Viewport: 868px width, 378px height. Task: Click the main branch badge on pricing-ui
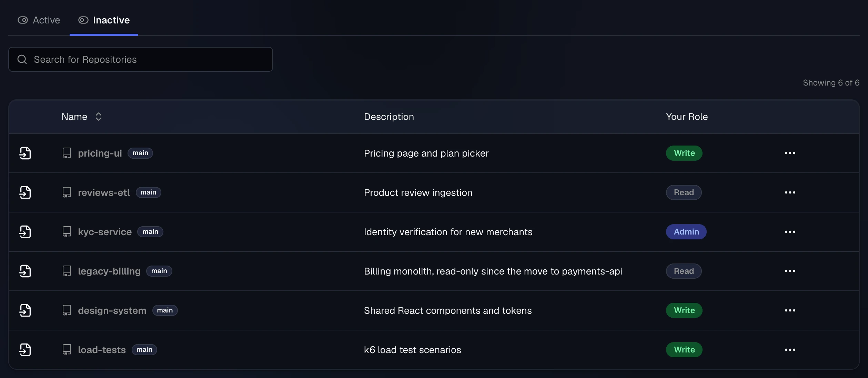click(140, 153)
